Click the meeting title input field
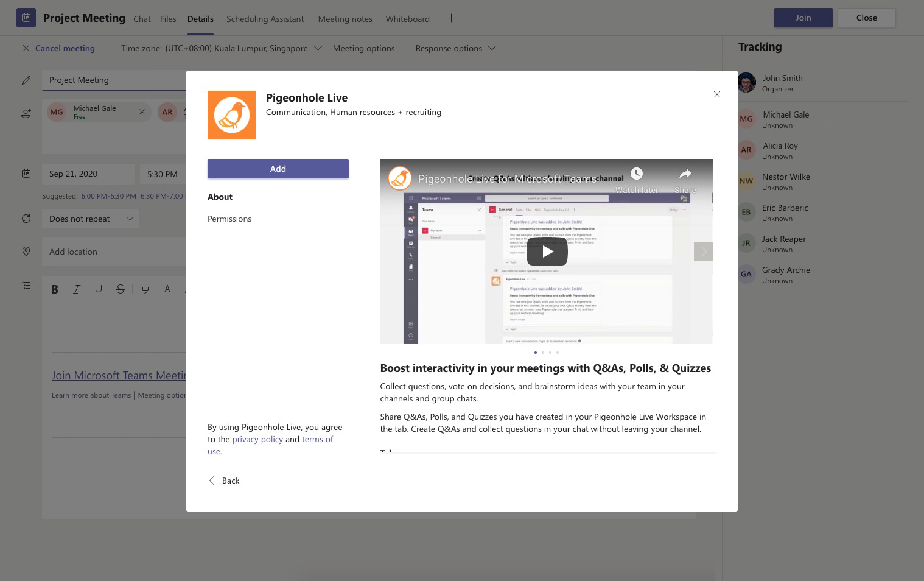 pyautogui.click(x=114, y=80)
